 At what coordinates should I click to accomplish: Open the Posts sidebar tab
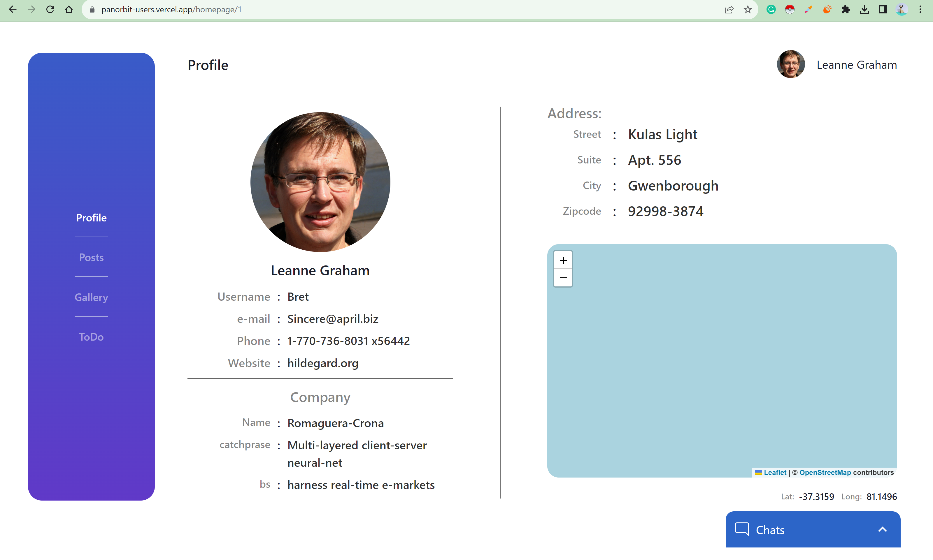pyautogui.click(x=91, y=257)
